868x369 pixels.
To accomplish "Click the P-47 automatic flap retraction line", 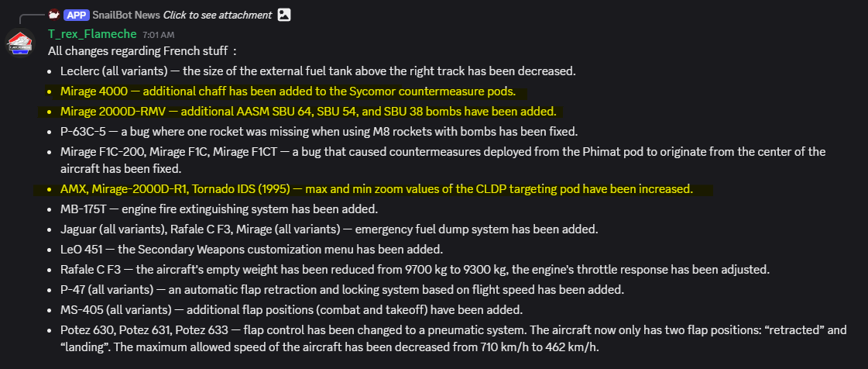I will (x=342, y=290).
